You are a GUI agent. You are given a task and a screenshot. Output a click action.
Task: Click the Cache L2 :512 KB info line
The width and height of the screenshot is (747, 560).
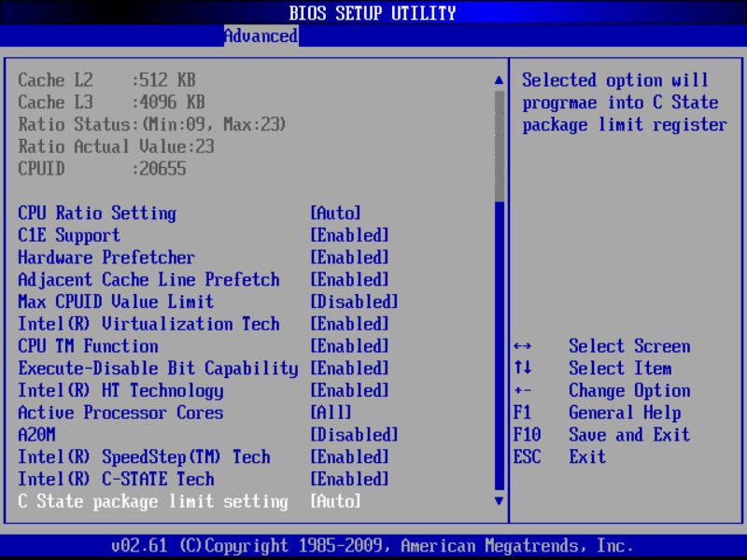(106, 80)
